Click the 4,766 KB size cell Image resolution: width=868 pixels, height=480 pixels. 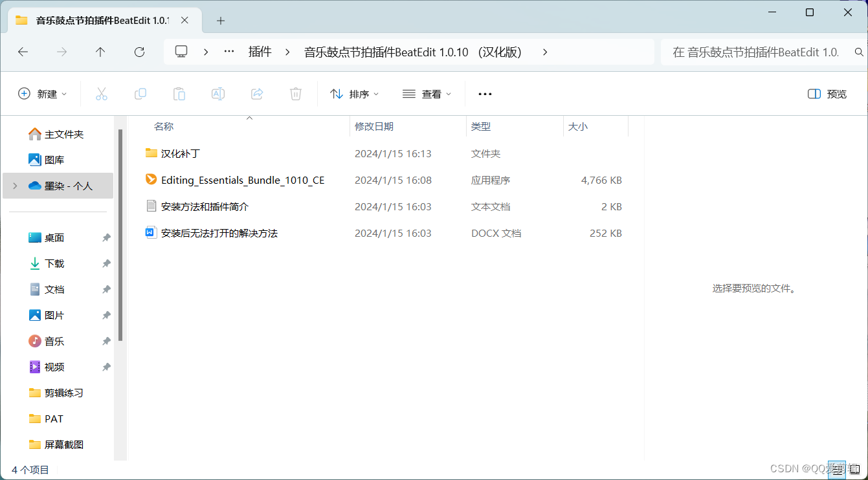pos(601,180)
